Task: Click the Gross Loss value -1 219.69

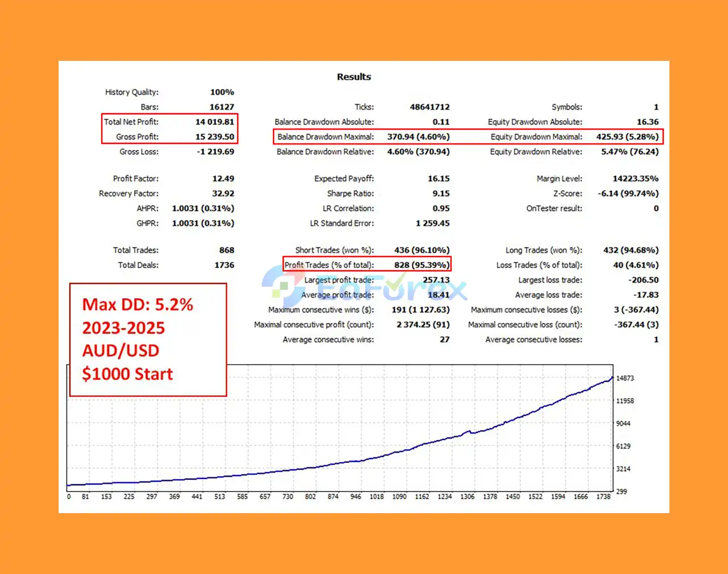Action: tap(215, 152)
